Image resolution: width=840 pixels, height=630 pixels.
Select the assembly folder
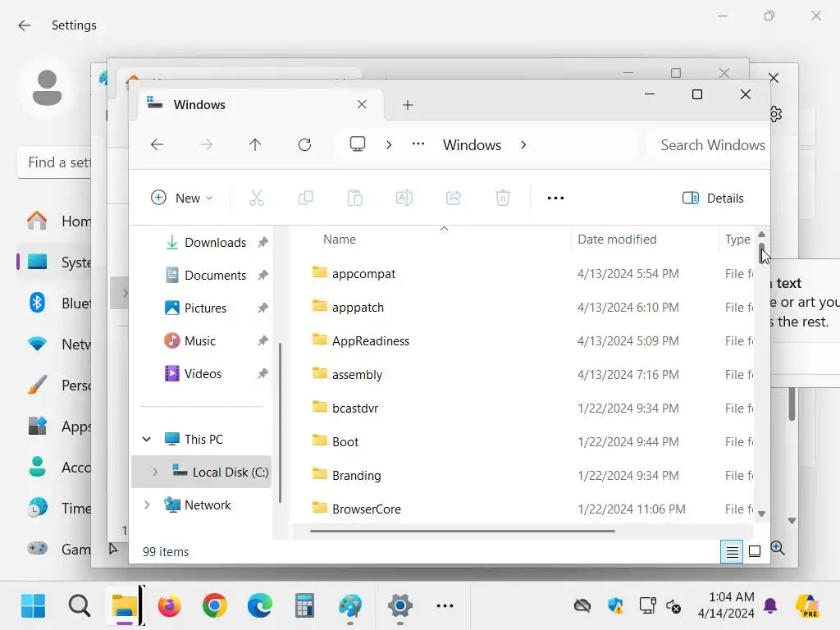coord(357,374)
